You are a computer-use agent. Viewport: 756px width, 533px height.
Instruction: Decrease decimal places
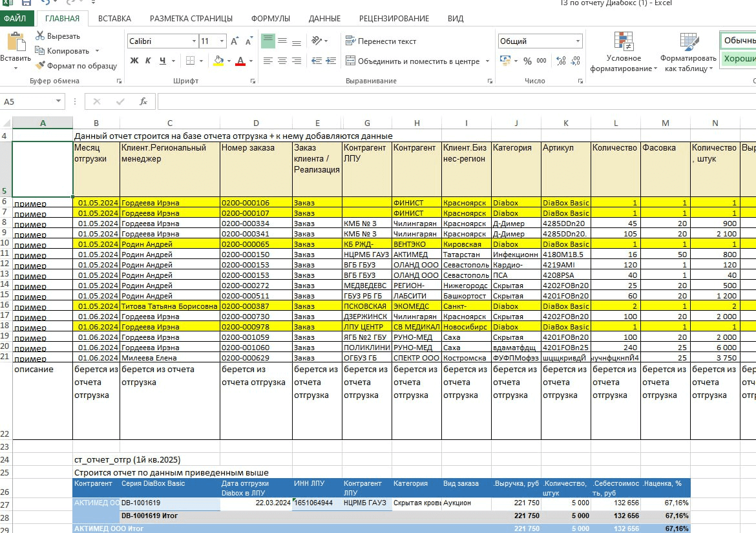575,61
